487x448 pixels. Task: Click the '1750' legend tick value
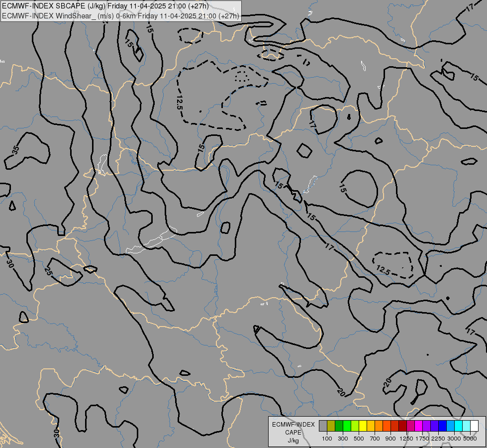[422, 439]
